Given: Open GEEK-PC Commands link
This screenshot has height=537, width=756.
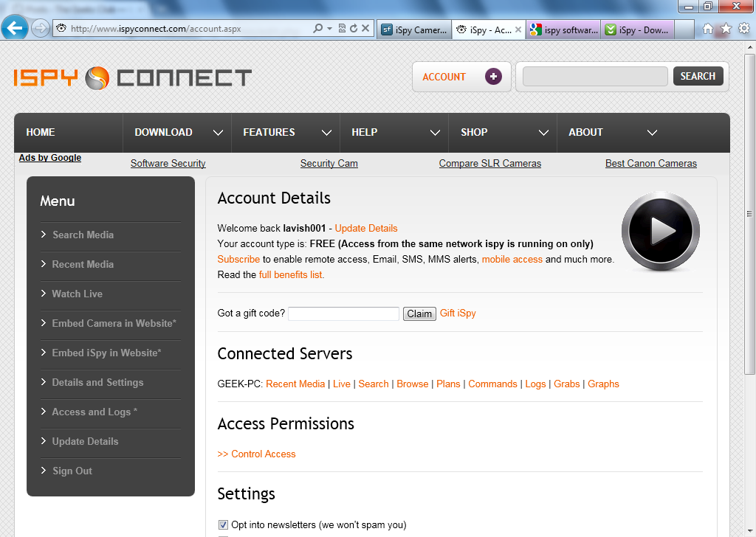Looking at the screenshot, I should [492, 384].
